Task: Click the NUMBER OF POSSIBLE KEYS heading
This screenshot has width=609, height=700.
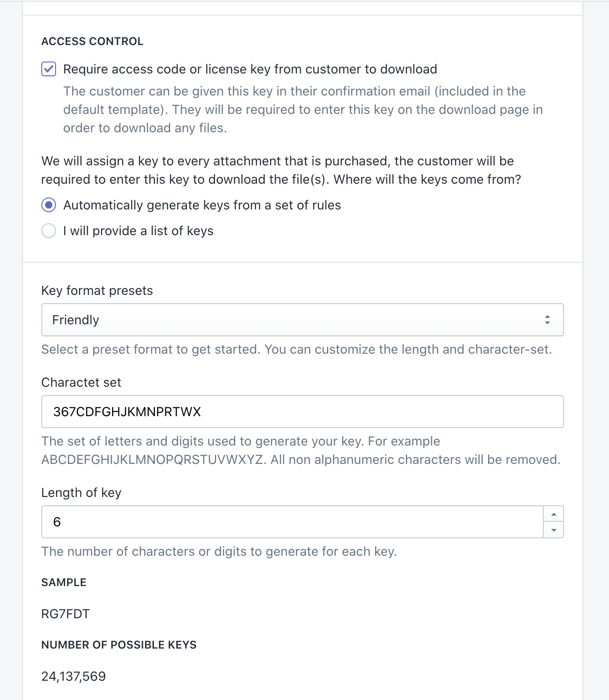Action: click(x=118, y=644)
